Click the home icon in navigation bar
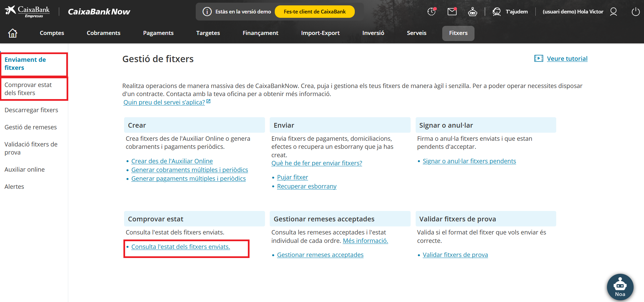Image resolution: width=644 pixels, height=302 pixels. pyautogui.click(x=13, y=33)
